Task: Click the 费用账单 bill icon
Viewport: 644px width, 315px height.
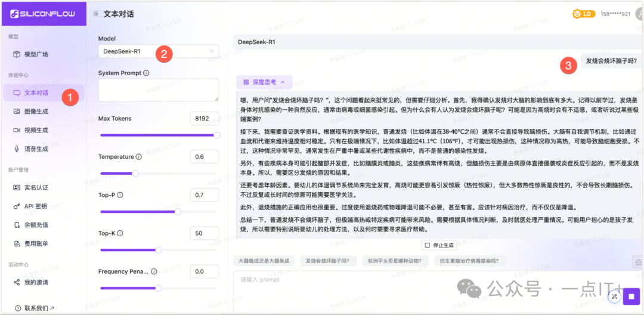Action: (x=17, y=243)
